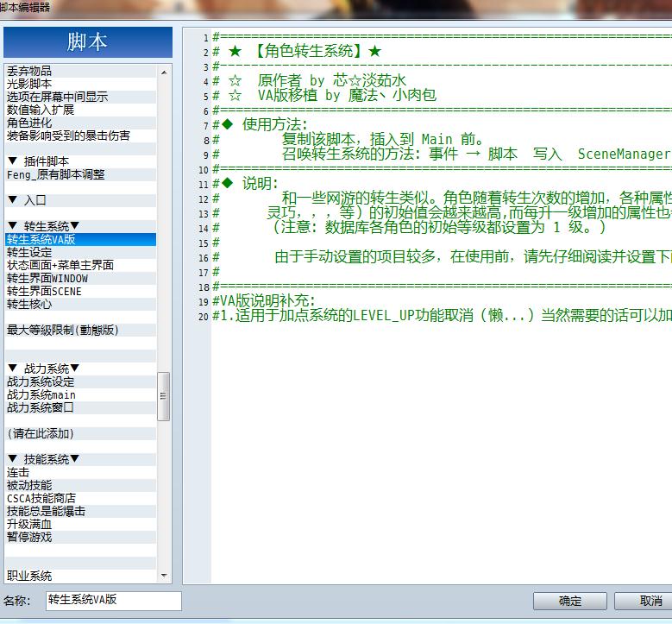This screenshot has width=672, height=624.
Task: Select script 战力系统main
Action: pyautogui.click(x=80, y=394)
